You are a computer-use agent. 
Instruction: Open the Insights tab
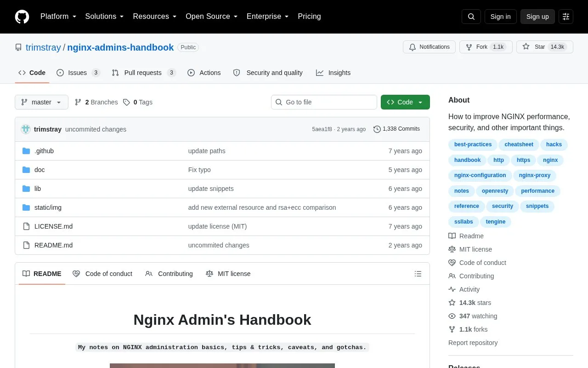tap(334, 73)
